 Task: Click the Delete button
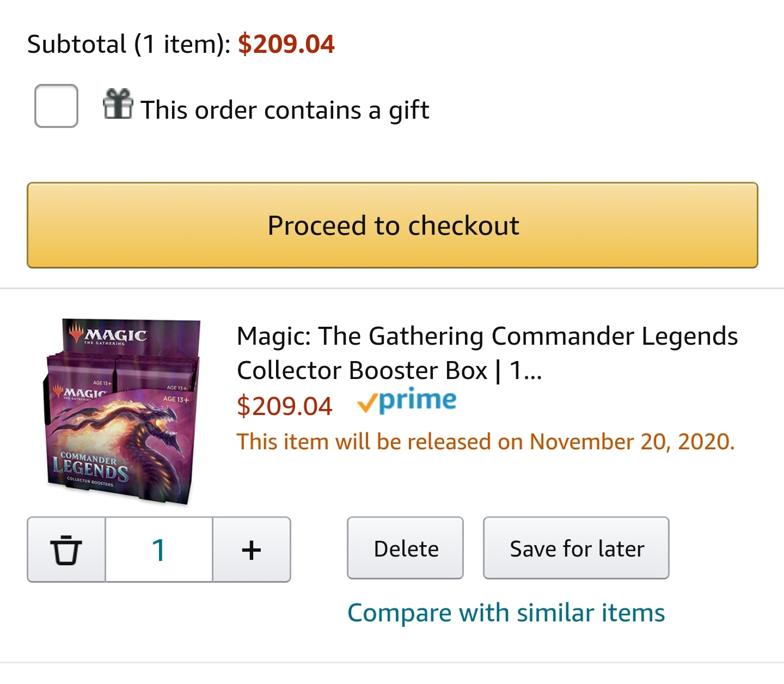(406, 548)
